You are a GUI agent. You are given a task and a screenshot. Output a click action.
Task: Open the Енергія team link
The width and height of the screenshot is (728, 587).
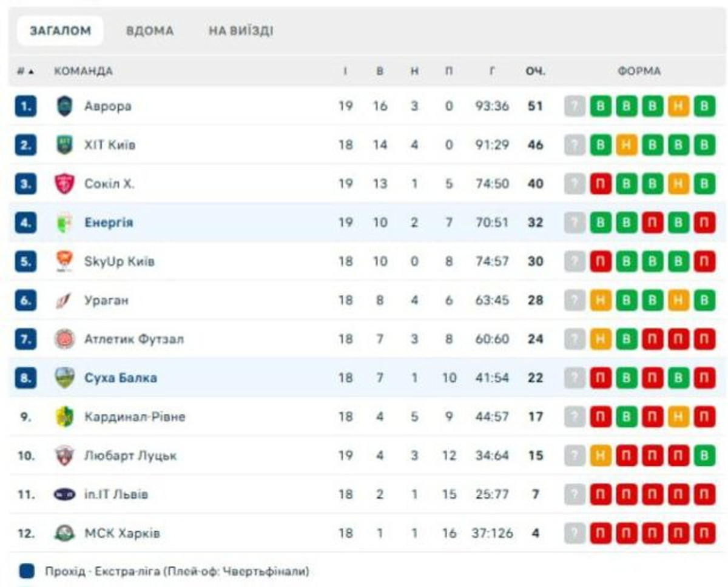109,223
